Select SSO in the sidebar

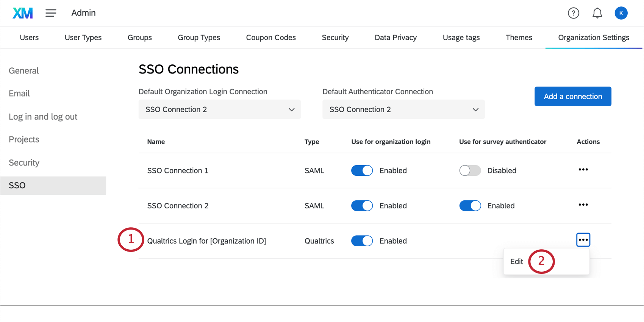[53, 185]
